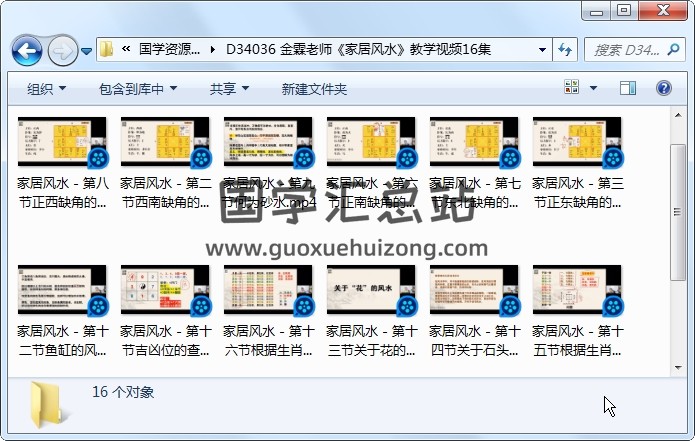Select the 国学资源 breadcrumb segment

169,49
